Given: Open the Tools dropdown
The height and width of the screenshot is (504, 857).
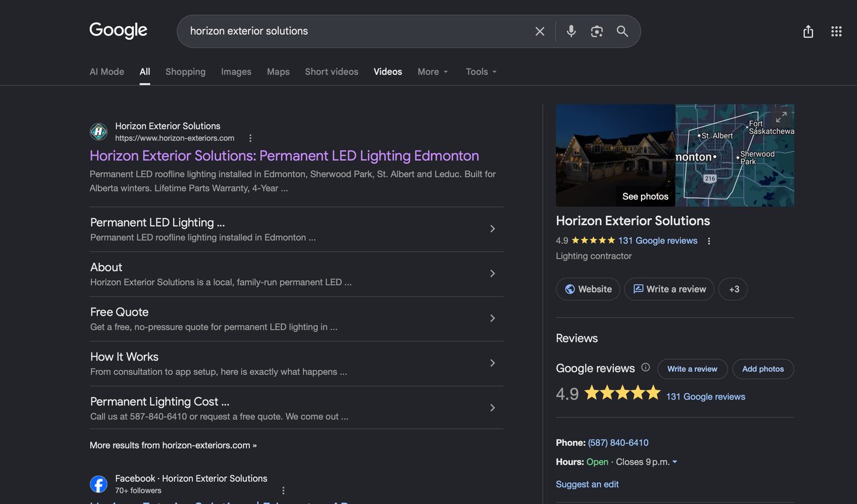Looking at the screenshot, I should (481, 72).
